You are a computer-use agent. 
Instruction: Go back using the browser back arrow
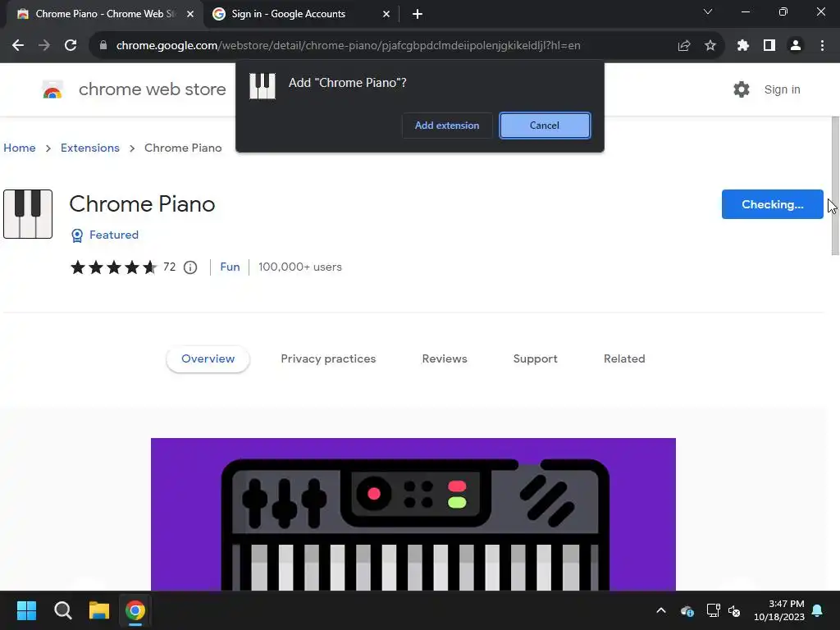pos(18,46)
